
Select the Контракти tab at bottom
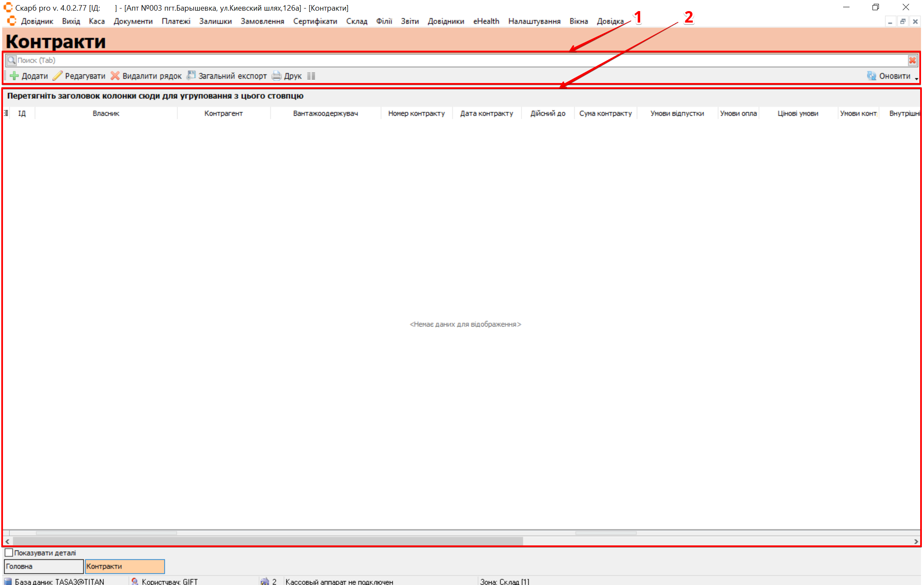[124, 566]
